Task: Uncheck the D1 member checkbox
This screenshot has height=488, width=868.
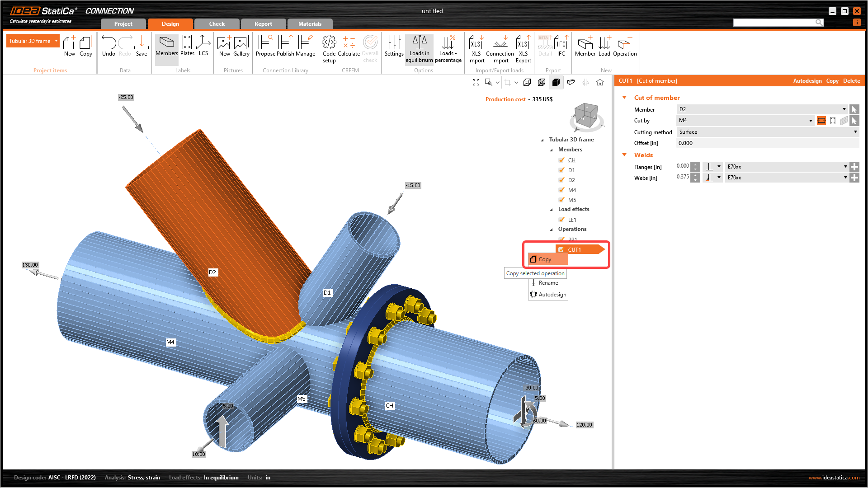Action: [561, 170]
